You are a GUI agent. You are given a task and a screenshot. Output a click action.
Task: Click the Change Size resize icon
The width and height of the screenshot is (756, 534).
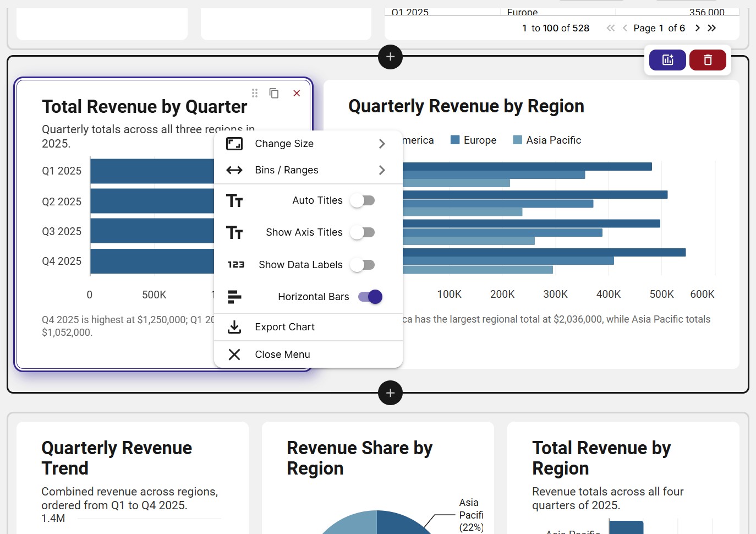[x=234, y=144]
